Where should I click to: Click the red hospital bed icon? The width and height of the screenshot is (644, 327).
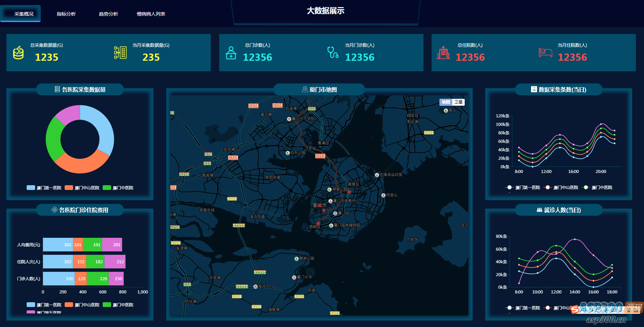(545, 53)
